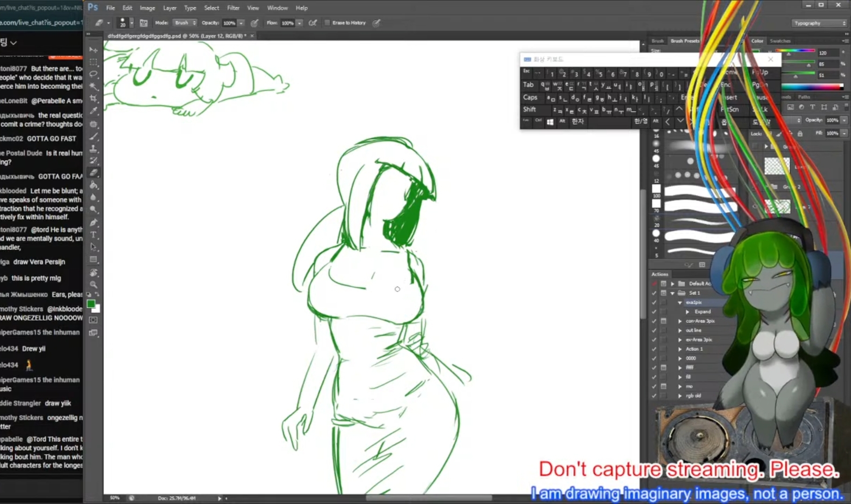Choose the Eyedropper tool
851x504 pixels.
93,111
